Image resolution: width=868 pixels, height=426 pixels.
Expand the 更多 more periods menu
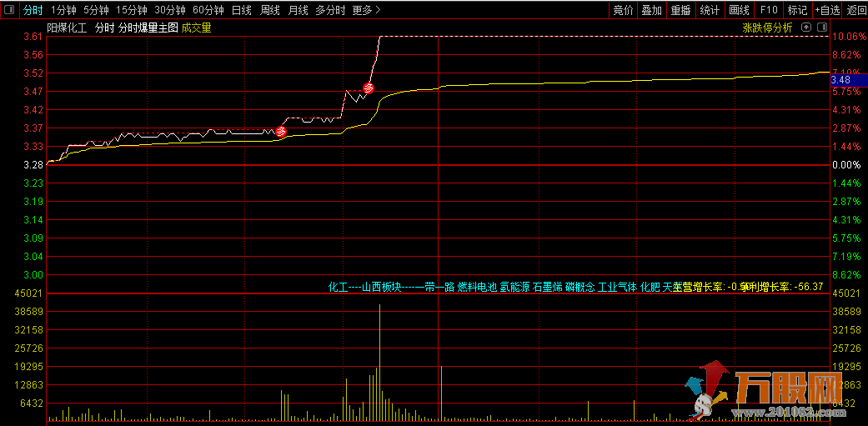(367, 10)
